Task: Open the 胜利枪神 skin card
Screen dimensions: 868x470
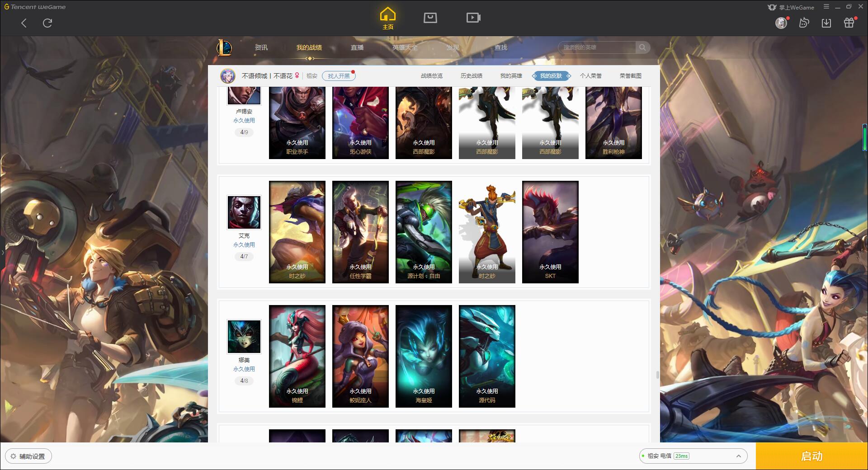Action: [613, 122]
